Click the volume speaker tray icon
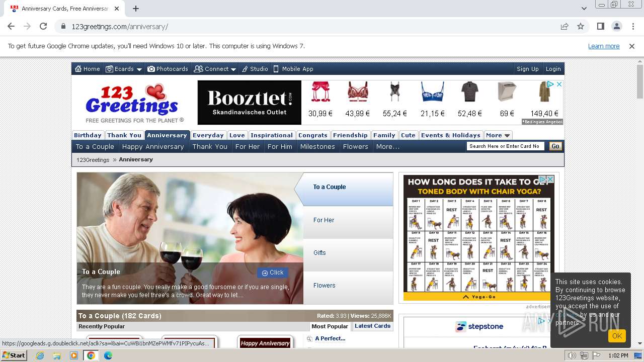This screenshot has height=362, width=644. [x=572, y=355]
